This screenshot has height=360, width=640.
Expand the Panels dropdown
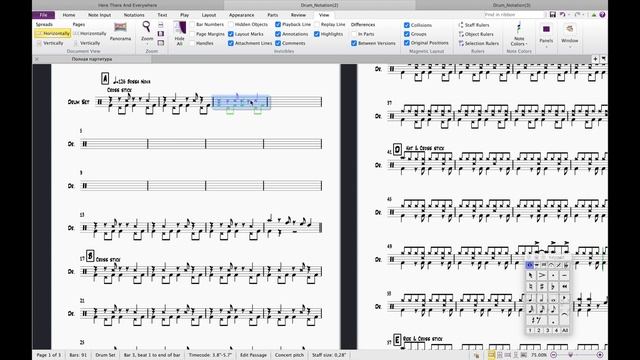coord(546,35)
